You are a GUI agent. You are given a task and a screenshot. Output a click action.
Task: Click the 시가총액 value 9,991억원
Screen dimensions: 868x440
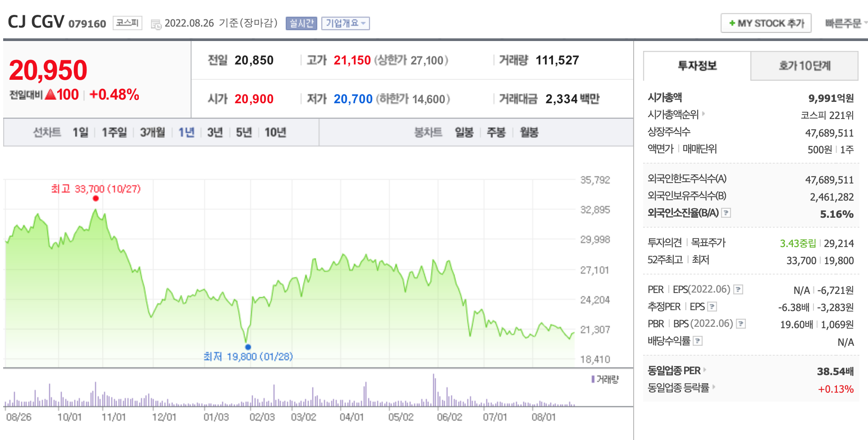pos(831,98)
